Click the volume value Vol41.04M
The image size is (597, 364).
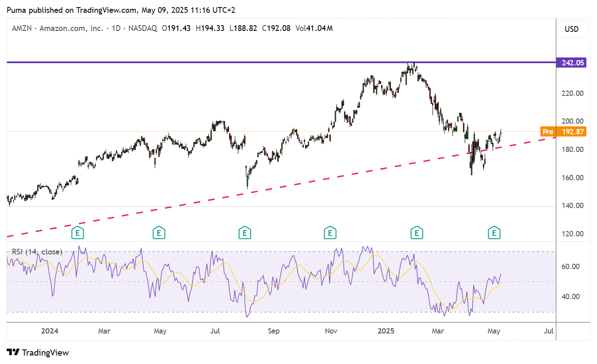(x=314, y=28)
